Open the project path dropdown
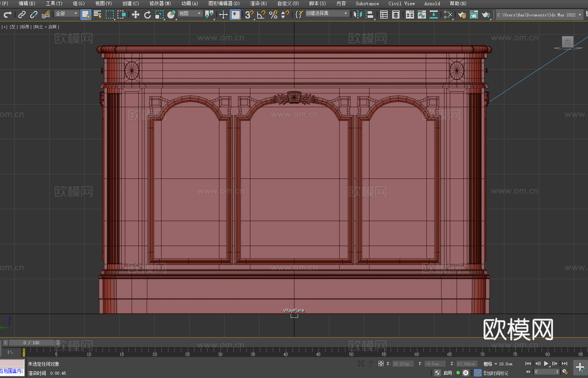The height and width of the screenshot is (378, 588). (x=539, y=15)
